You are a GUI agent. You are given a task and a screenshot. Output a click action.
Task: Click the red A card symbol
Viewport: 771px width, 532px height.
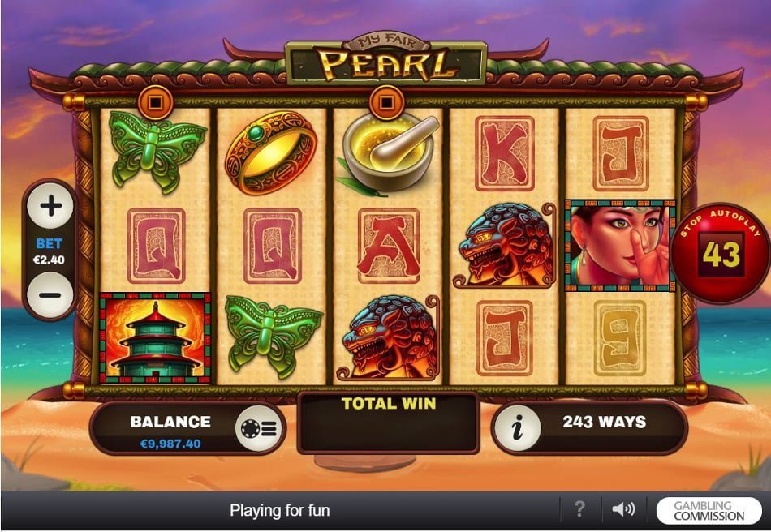[389, 246]
